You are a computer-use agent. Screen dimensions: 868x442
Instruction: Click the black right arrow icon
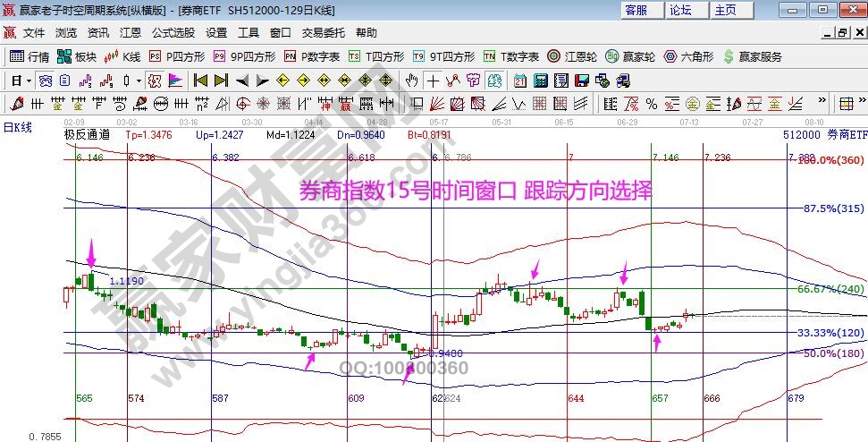[262, 81]
